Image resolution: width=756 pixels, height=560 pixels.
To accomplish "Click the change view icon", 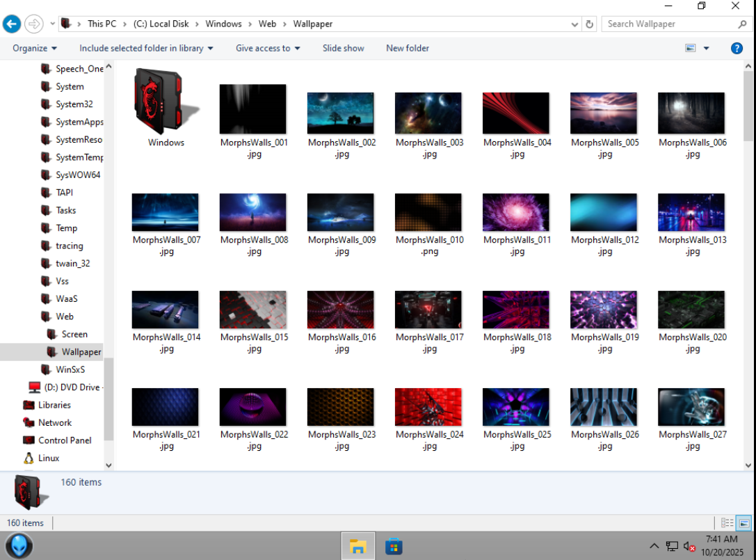I will tap(691, 48).
